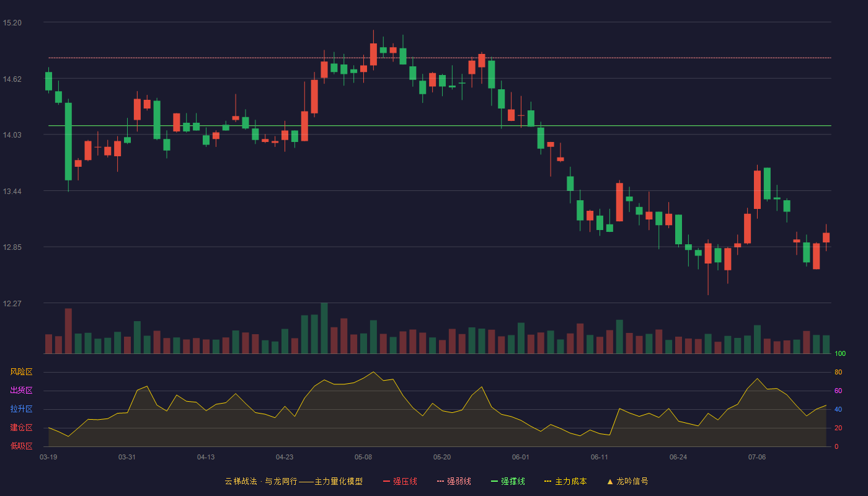Click the 06-11 date label

[600, 457]
